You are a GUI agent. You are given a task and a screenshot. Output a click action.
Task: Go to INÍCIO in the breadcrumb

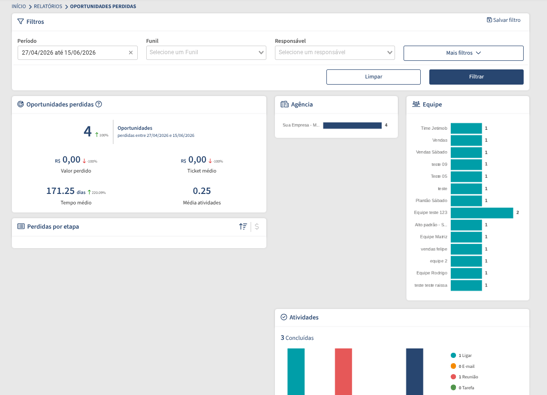(19, 6)
